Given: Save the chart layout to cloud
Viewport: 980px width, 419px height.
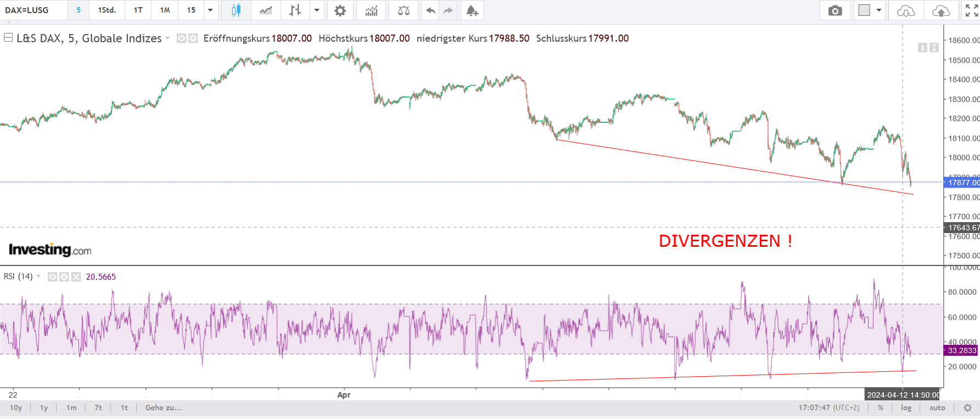Looking at the screenshot, I should pyautogui.click(x=941, y=10).
